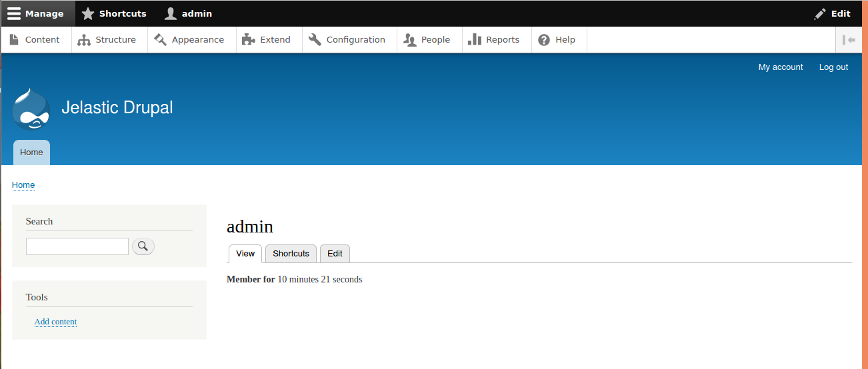The height and width of the screenshot is (369, 868).
Task: Open Appearance via the paintbrush icon
Action: [160, 40]
